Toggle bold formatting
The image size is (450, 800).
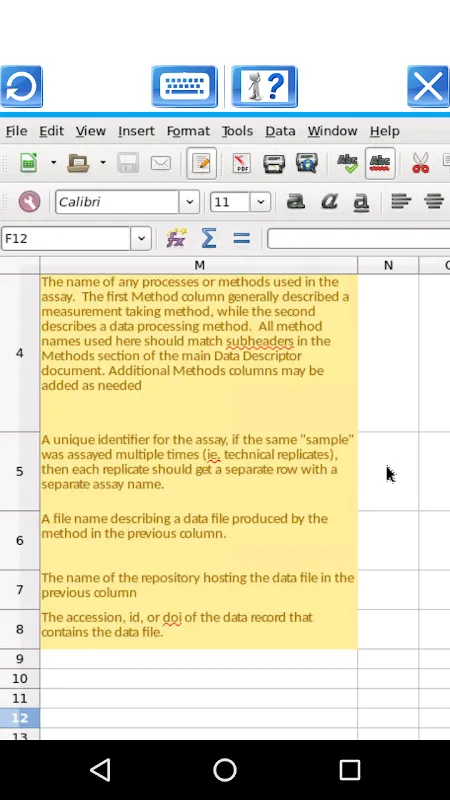tap(296, 202)
